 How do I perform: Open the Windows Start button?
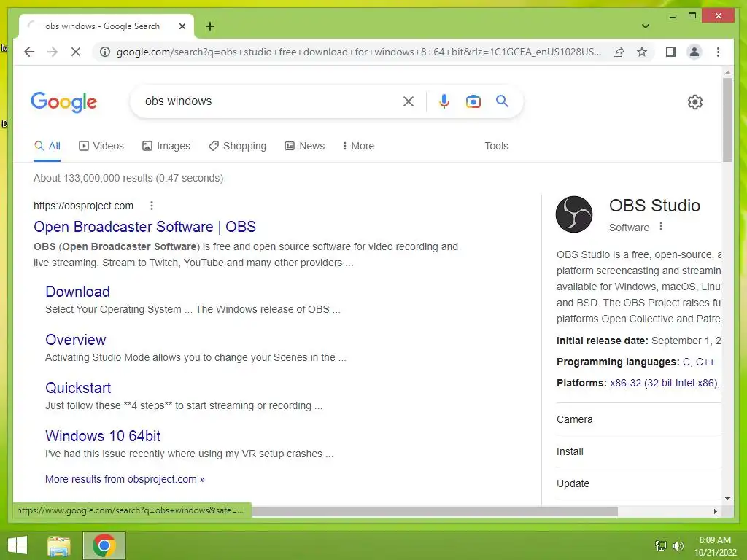18,545
